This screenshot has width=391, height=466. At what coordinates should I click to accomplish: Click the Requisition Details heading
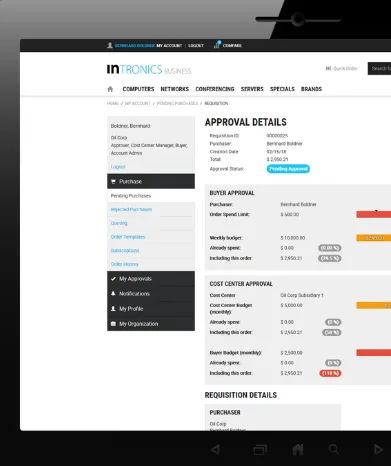click(241, 395)
